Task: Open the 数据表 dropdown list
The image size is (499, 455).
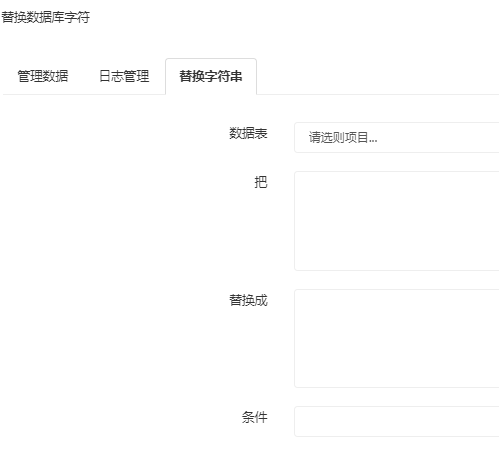Action: click(x=397, y=137)
